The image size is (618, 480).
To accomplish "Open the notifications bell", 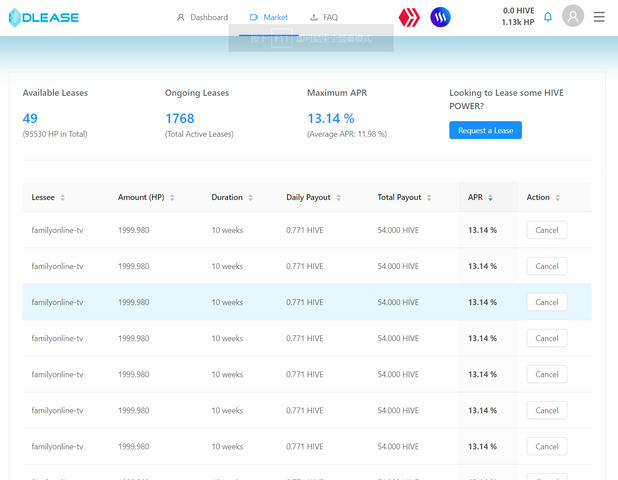I will click(x=548, y=17).
